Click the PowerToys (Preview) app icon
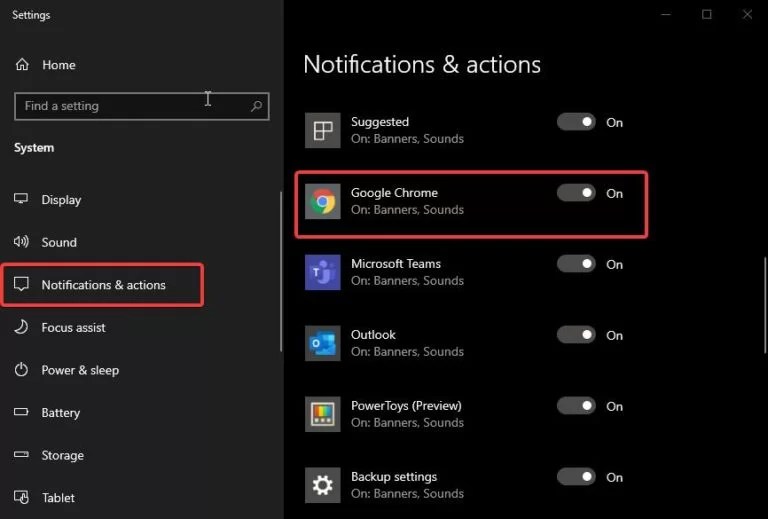 pos(323,414)
